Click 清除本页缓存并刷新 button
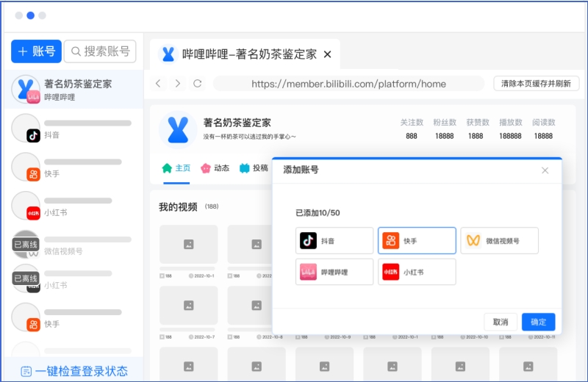The height and width of the screenshot is (382, 588). point(536,83)
